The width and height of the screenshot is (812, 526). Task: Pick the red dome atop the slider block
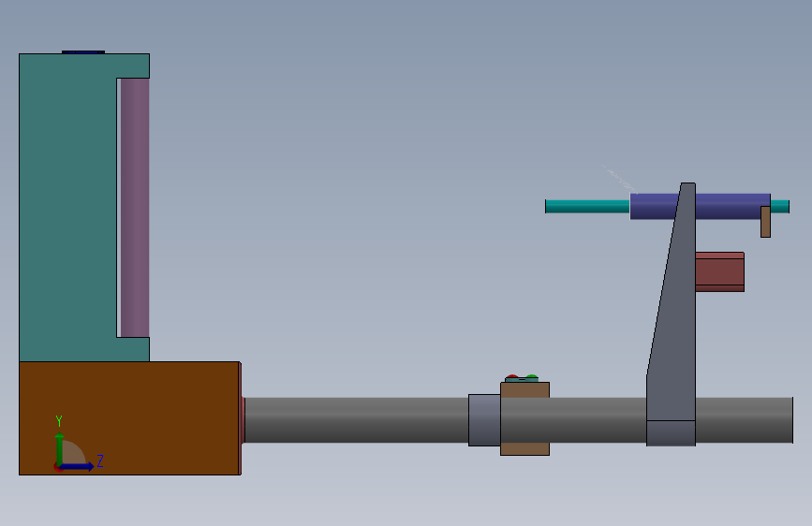coord(512,377)
